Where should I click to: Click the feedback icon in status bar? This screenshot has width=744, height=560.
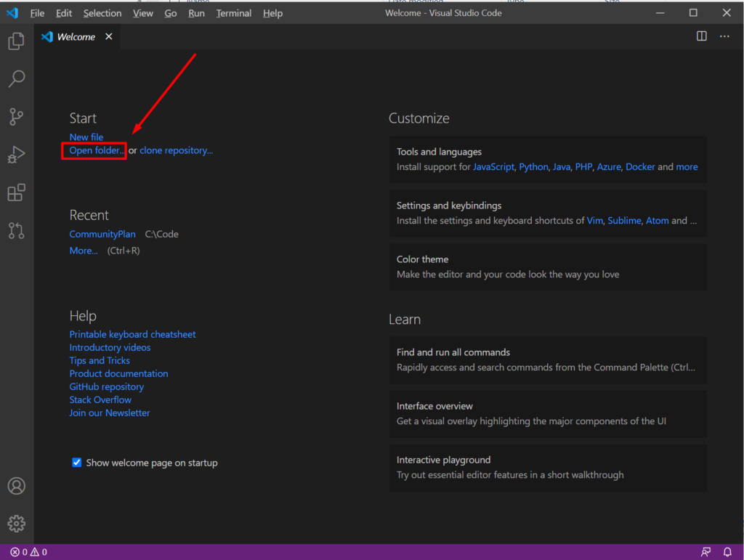click(705, 552)
